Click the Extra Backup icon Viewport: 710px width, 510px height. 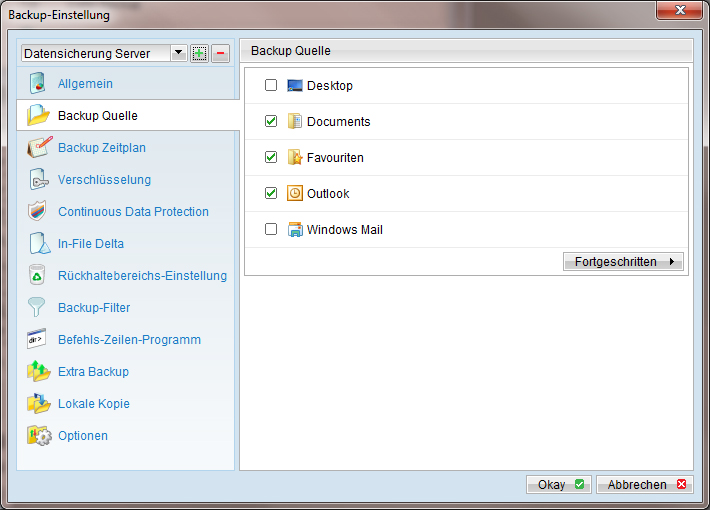pos(38,371)
